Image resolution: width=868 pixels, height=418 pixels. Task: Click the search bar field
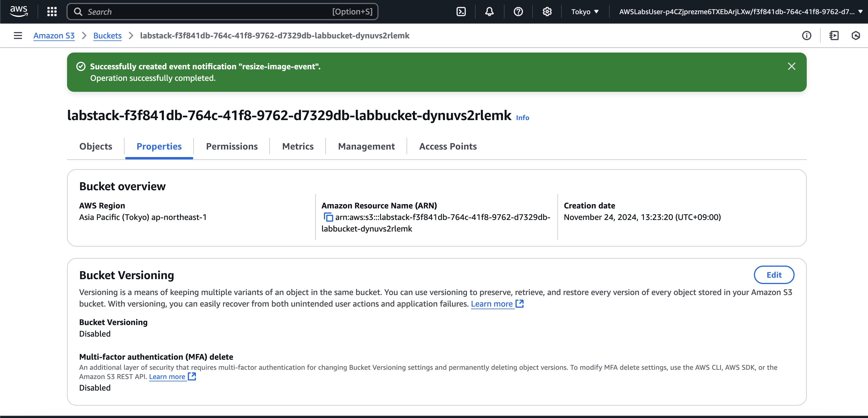coord(222,12)
